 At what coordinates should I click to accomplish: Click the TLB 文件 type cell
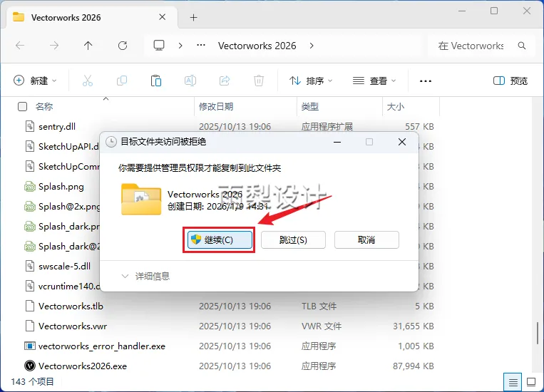(x=319, y=306)
